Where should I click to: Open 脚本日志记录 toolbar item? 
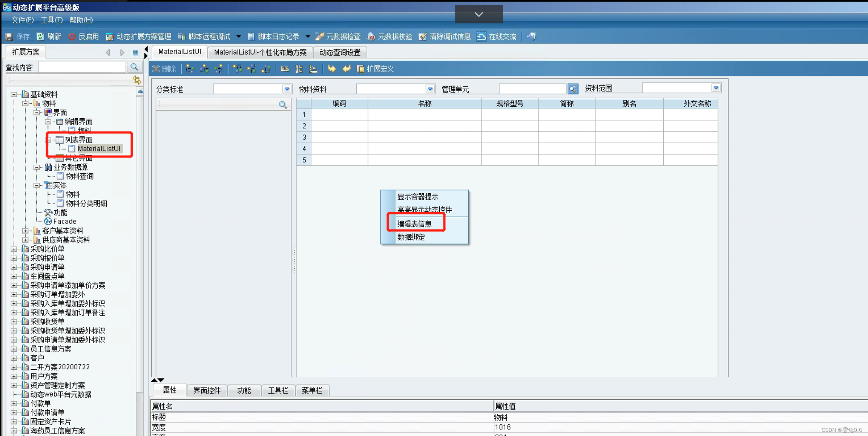tap(273, 37)
